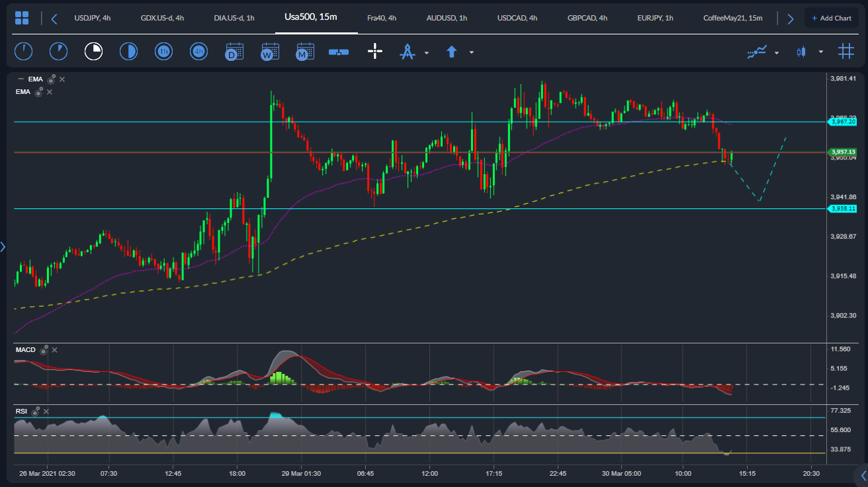868x487 pixels.
Task: Click the 30 Mar 05:00 time label
Action: (621, 474)
